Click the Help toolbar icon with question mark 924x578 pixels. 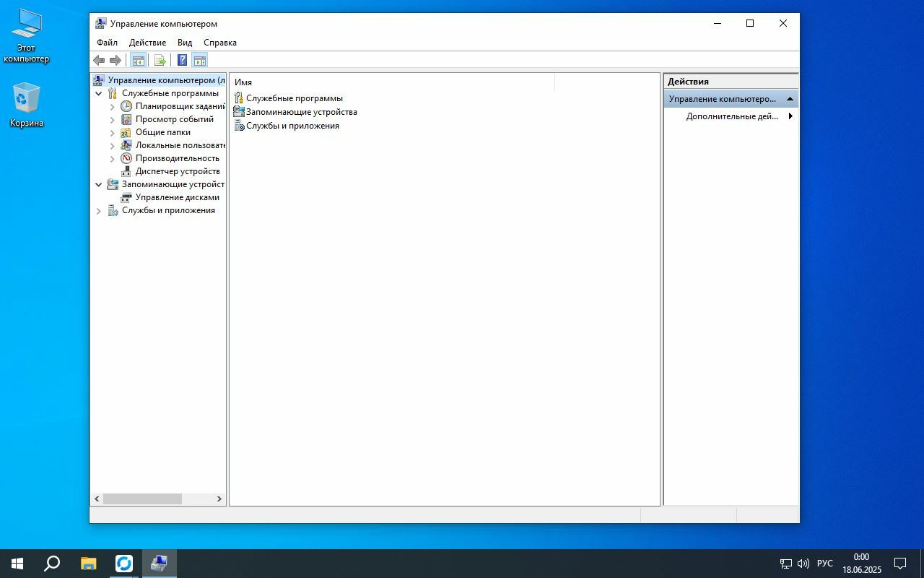(182, 61)
